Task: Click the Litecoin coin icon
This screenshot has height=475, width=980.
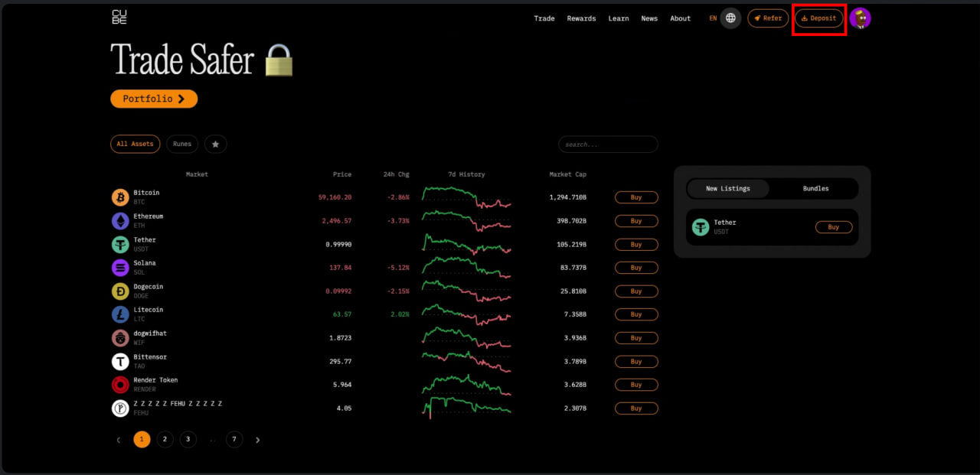Action: [x=120, y=314]
